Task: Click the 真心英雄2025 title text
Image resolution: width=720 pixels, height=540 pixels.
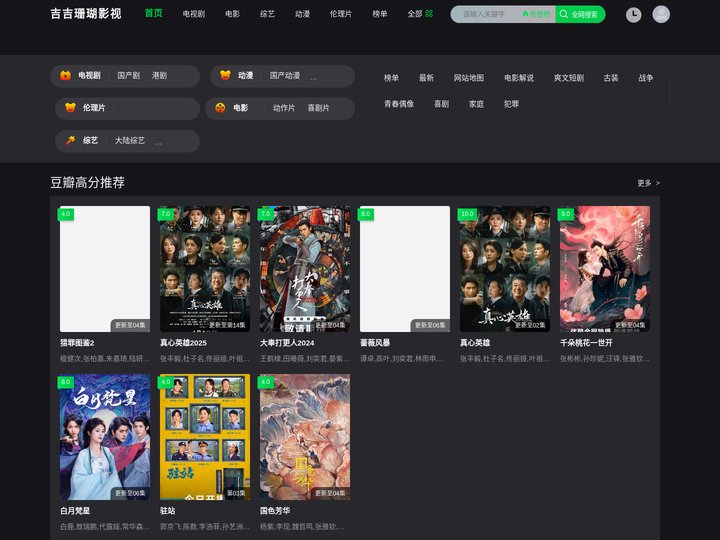Action: click(x=183, y=343)
